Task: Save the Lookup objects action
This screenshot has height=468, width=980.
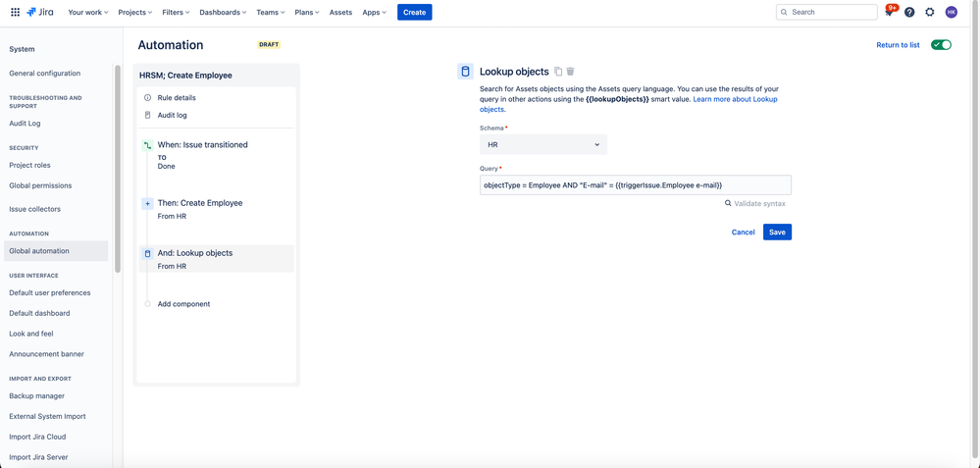Action: point(777,233)
